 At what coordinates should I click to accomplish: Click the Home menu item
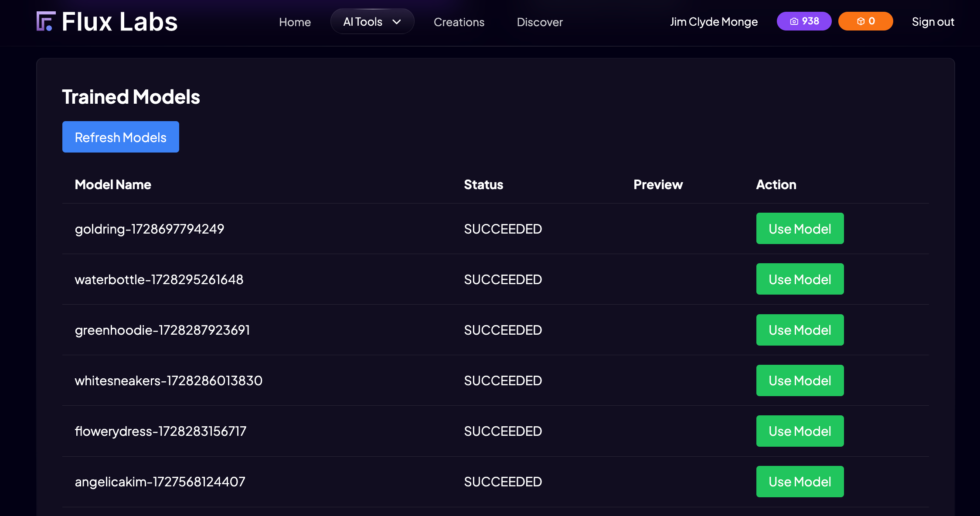[x=295, y=21]
